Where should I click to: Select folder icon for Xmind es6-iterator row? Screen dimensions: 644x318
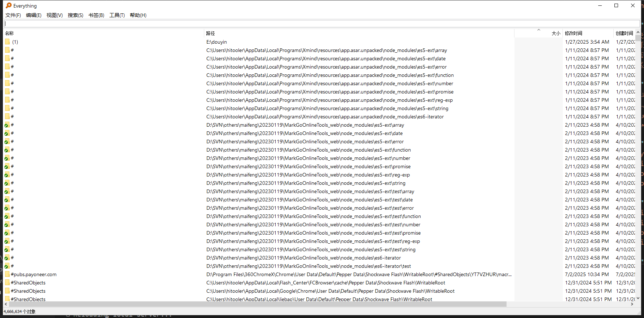coord(7,117)
